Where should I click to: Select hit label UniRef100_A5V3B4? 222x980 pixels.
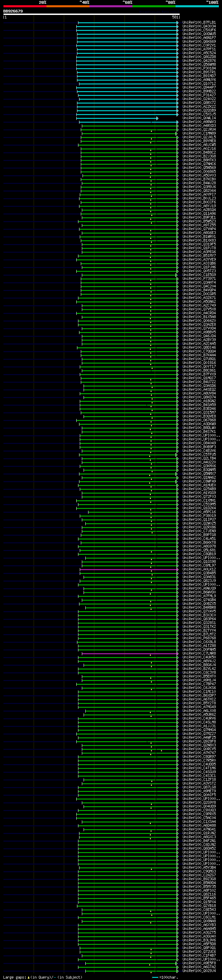click(199, 867)
